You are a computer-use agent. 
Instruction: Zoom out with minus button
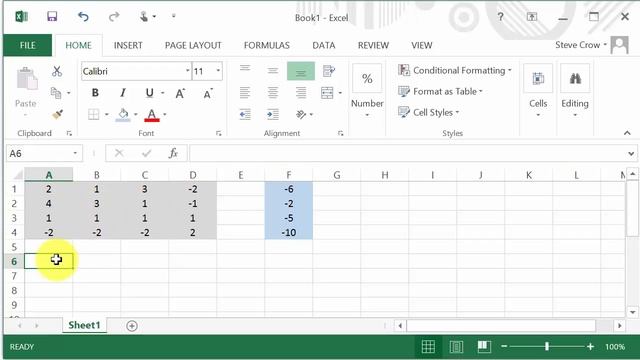pos(504,347)
